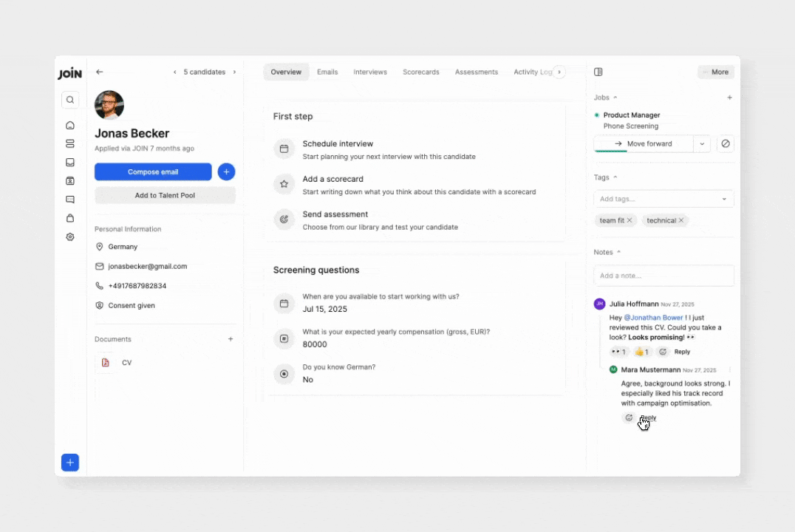
Task: Switch to the Interviews tab
Action: 370,72
